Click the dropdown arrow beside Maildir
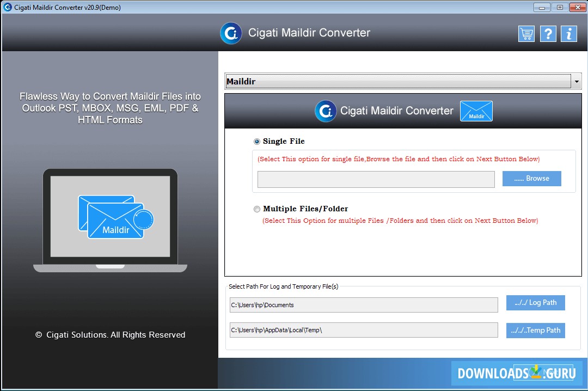Screen dimensions: 588x391 (x=576, y=81)
